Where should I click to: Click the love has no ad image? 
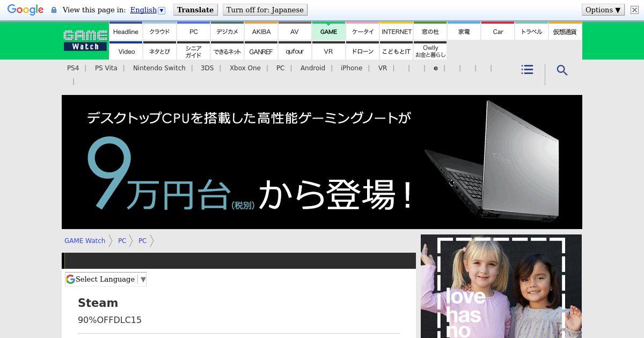501,286
